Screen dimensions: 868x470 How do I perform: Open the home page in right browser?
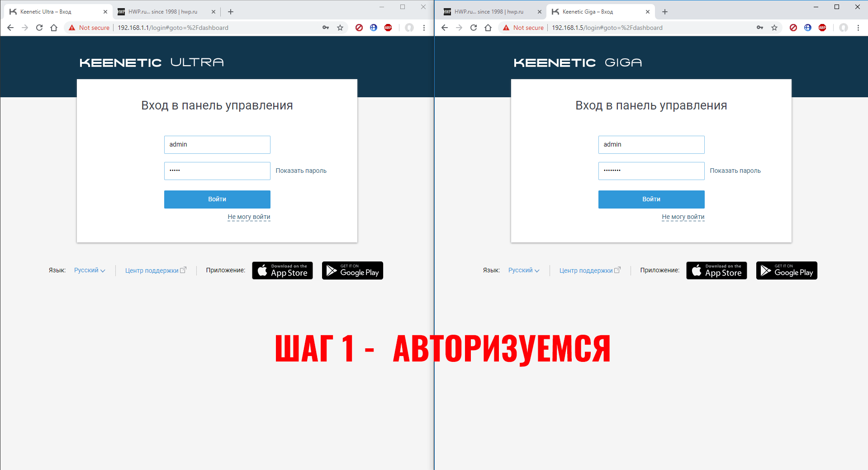tap(488, 28)
